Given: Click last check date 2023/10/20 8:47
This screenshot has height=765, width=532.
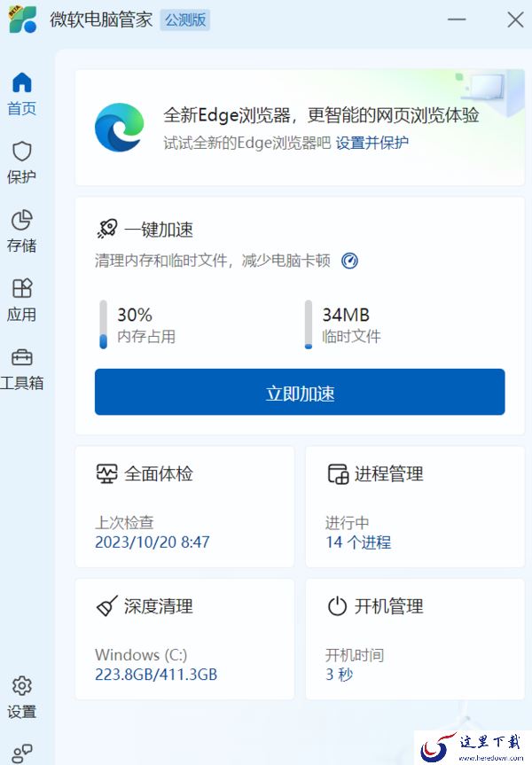Looking at the screenshot, I should coord(153,542).
